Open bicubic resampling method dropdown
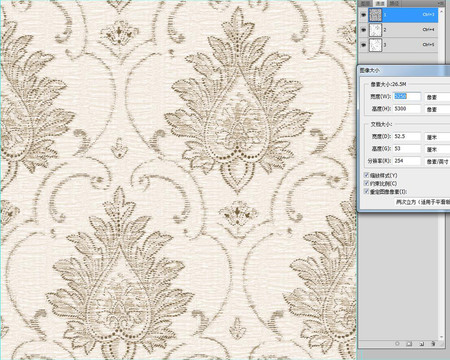The image size is (450, 360). point(422,202)
